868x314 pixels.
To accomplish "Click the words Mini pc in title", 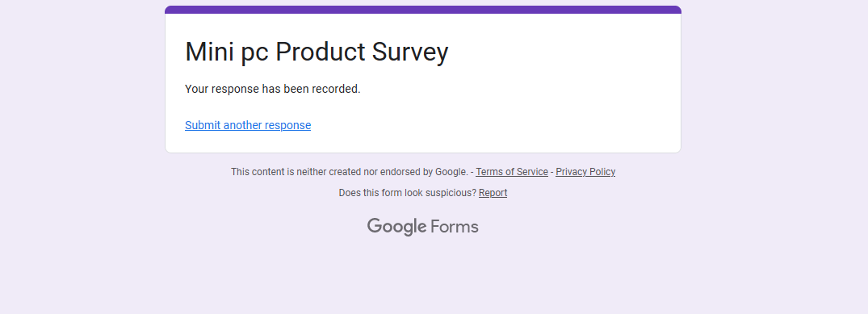I will 227,52.
